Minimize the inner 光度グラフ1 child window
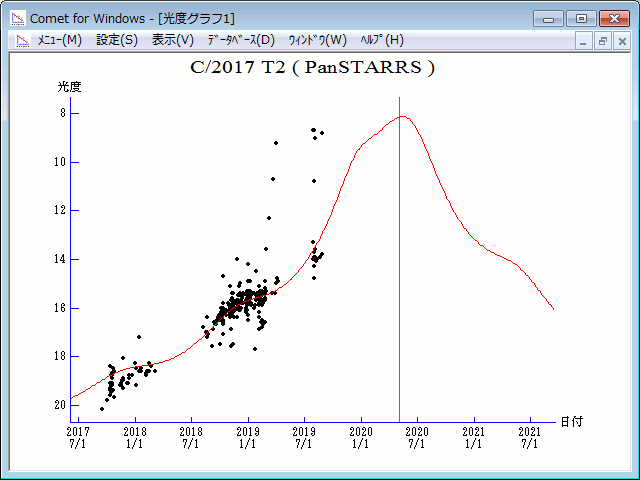 coord(584,41)
